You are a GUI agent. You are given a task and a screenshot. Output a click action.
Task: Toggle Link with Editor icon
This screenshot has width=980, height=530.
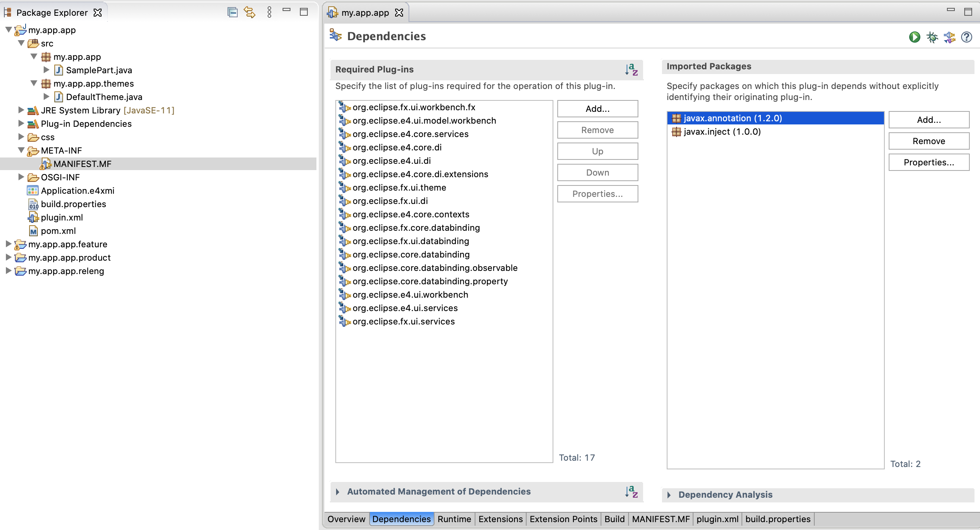(250, 12)
